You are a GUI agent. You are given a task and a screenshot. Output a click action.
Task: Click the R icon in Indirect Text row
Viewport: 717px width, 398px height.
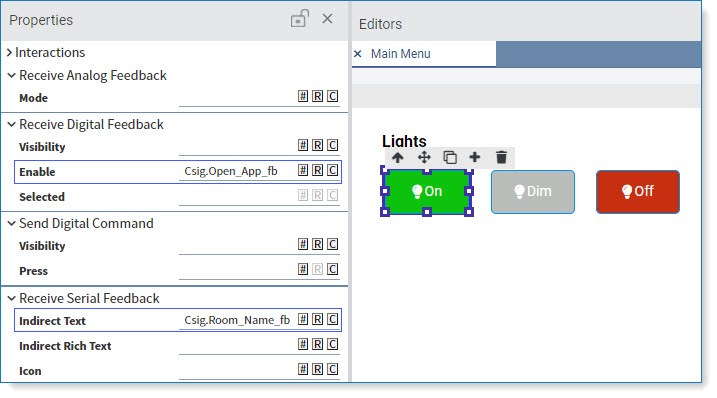point(317,319)
